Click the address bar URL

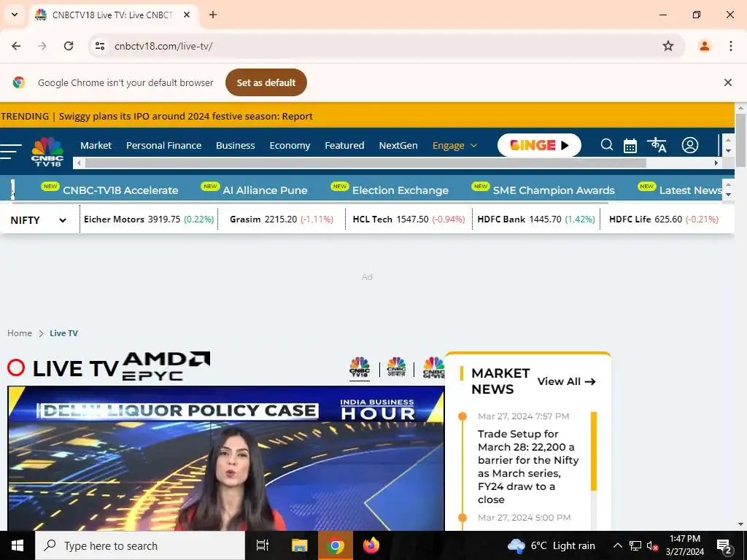coord(163,46)
